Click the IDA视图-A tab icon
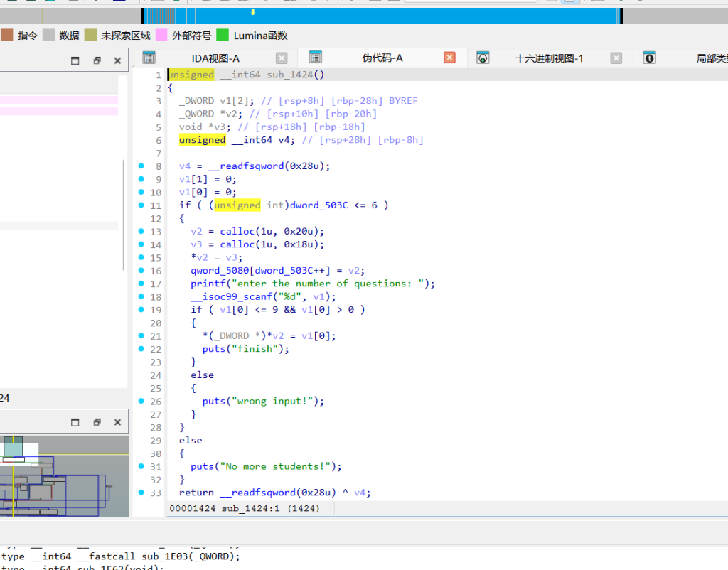 [x=149, y=58]
